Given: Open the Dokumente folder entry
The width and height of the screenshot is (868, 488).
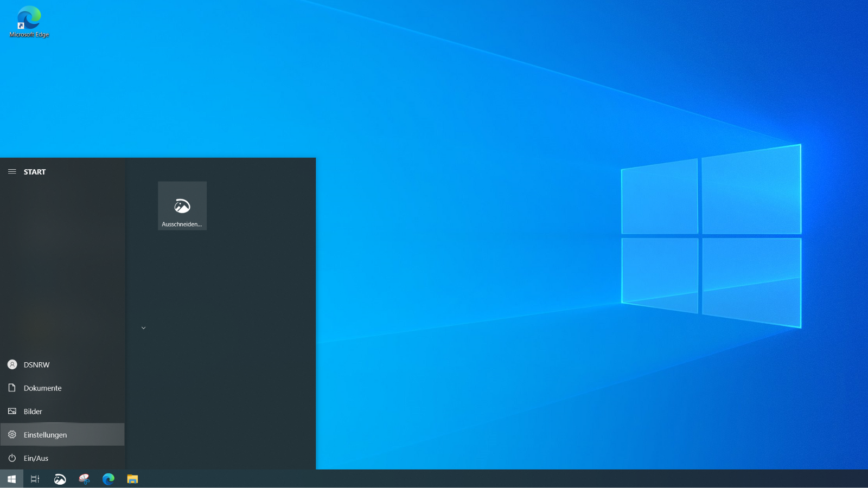Looking at the screenshot, I should coord(42,388).
